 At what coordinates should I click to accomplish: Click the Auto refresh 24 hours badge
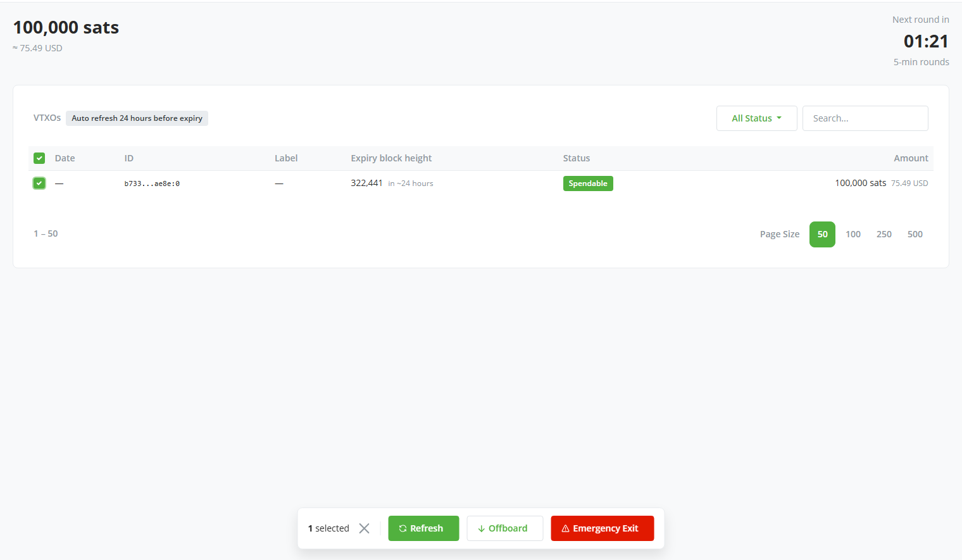[137, 118]
